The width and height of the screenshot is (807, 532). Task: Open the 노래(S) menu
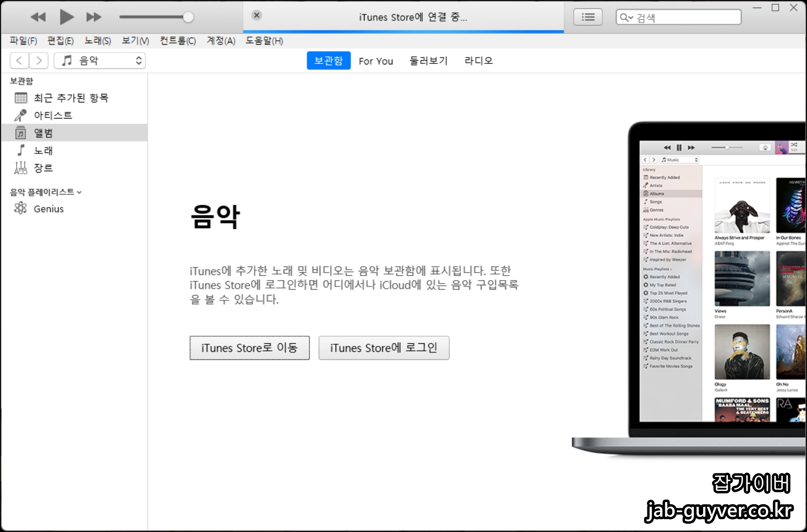pyautogui.click(x=98, y=41)
